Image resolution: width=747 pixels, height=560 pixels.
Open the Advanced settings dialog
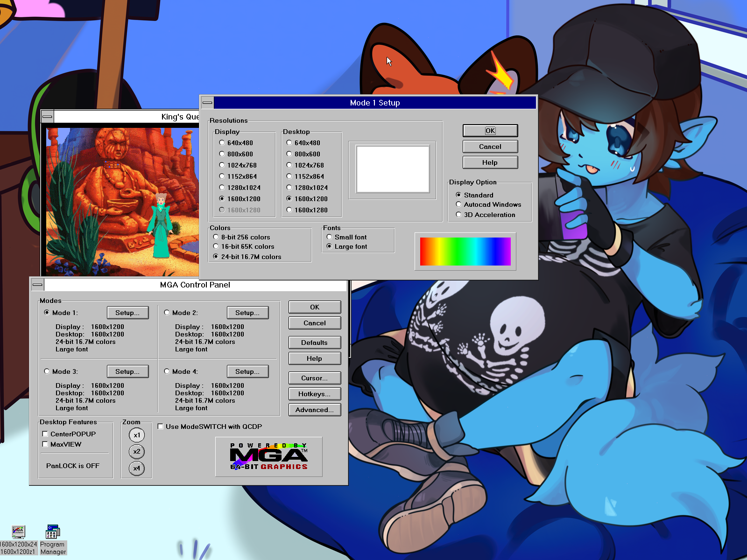(x=314, y=410)
